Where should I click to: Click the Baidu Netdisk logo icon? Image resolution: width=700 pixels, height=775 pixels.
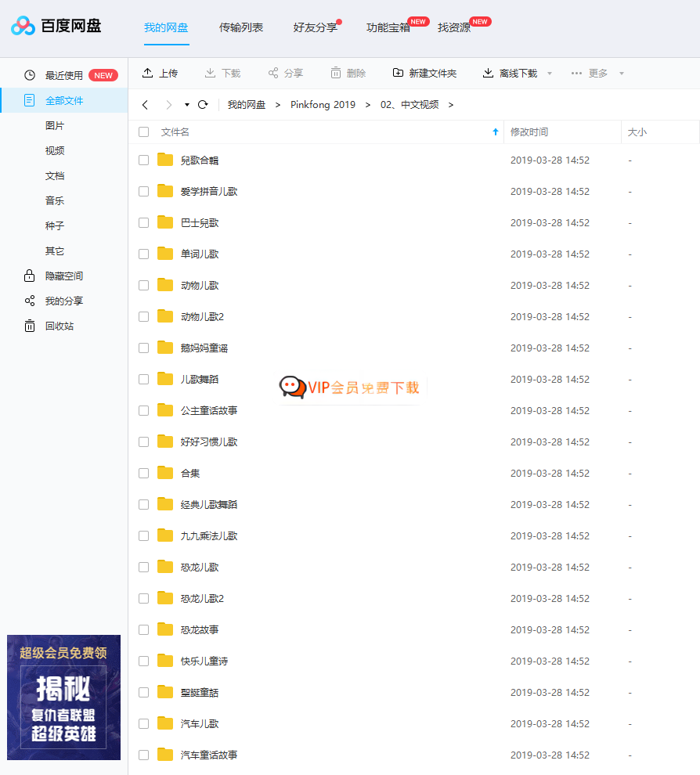[23, 26]
